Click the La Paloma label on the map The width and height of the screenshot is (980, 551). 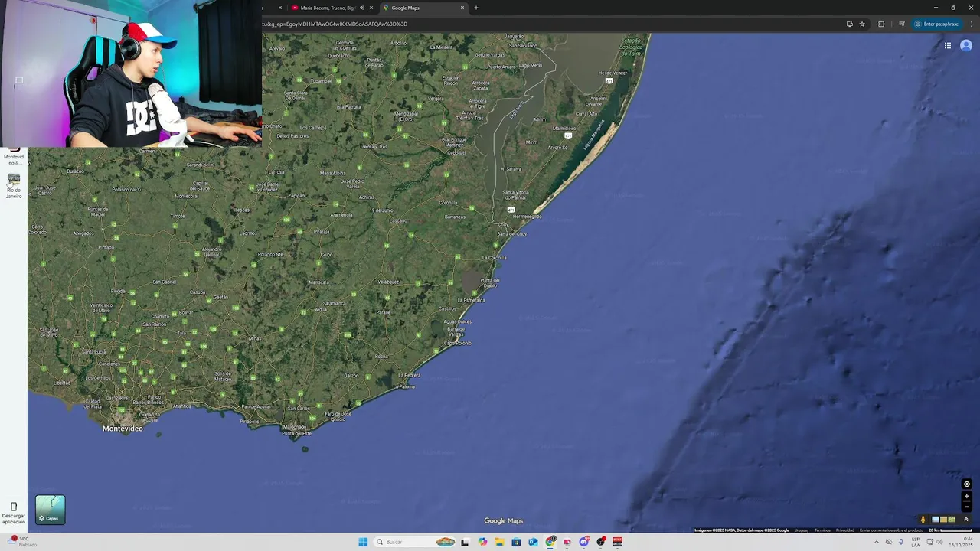click(x=405, y=386)
